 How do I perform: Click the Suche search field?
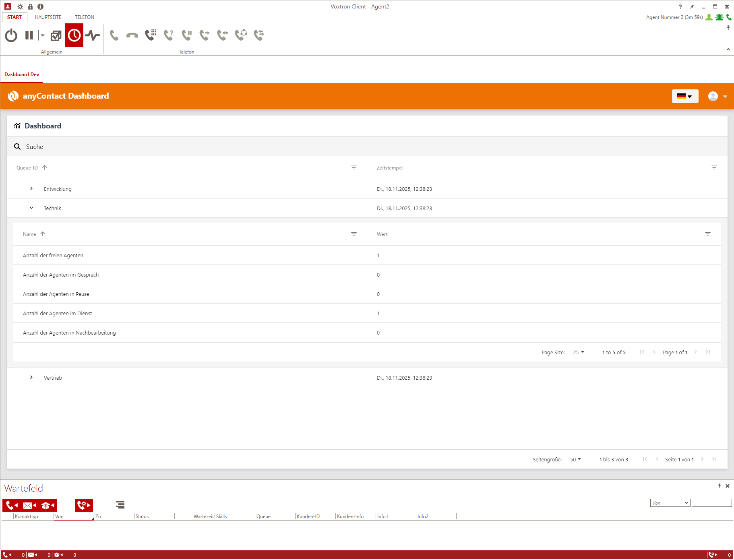click(367, 147)
